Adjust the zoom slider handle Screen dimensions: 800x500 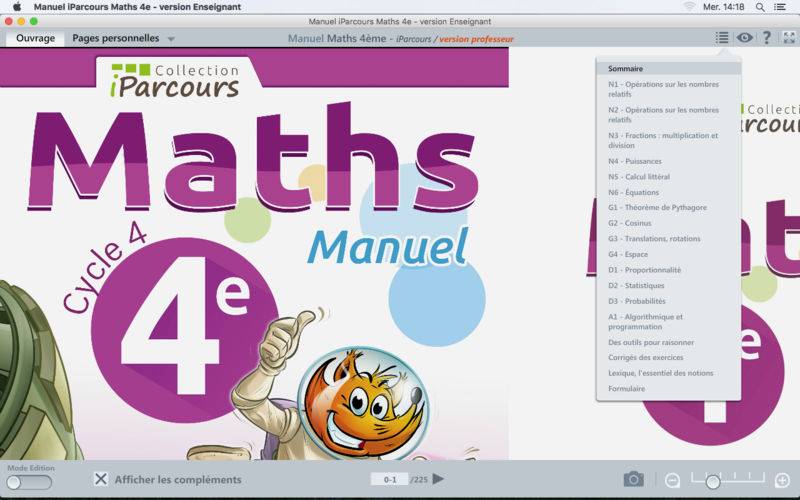pyautogui.click(x=713, y=481)
